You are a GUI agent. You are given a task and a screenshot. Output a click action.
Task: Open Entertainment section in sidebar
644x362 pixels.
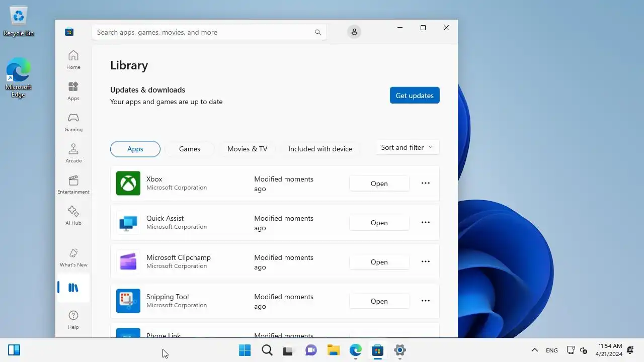(x=73, y=185)
